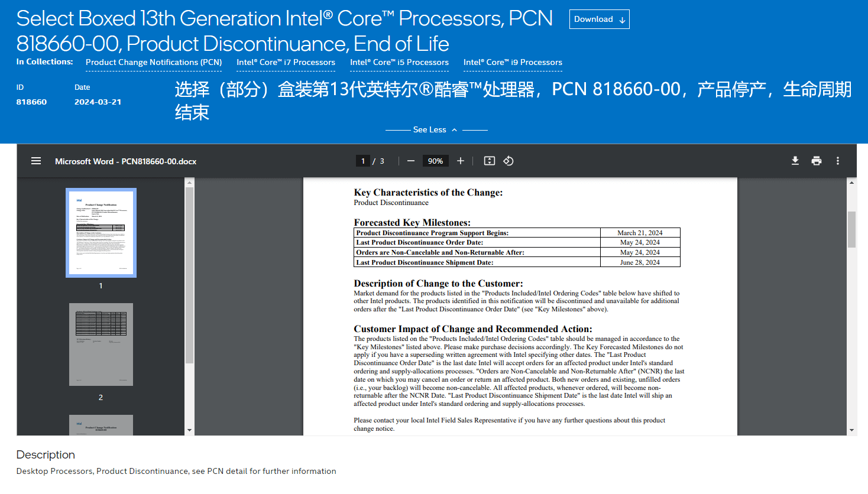This screenshot has height=494, width=868.
Task: Rotate the document counterclockwise
Action: coord(509,161)
